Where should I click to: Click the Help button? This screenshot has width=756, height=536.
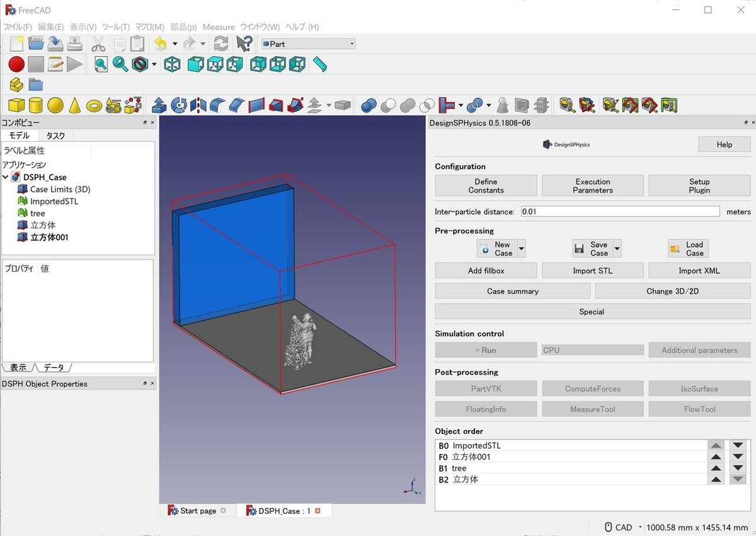[724, 144]
